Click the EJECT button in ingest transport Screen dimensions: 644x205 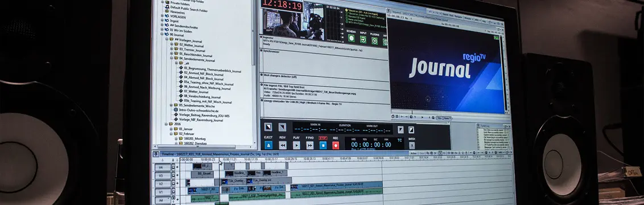(x=268, y=145)
